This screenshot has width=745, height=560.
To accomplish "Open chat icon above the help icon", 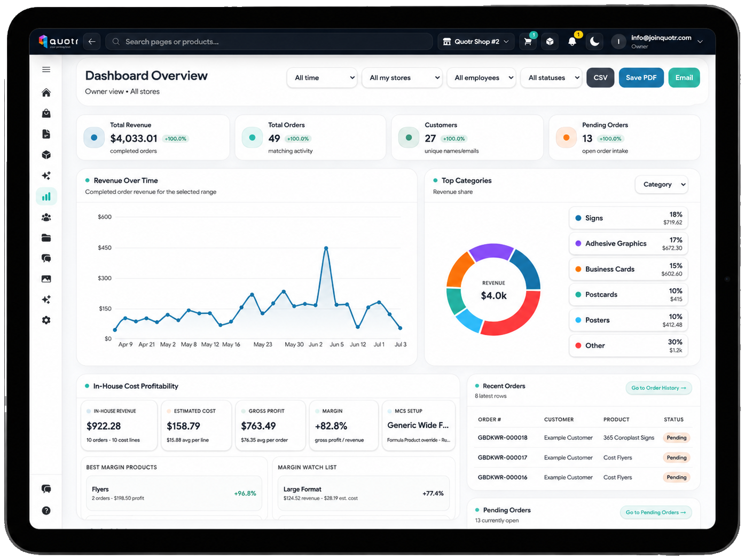I will 46,489.
